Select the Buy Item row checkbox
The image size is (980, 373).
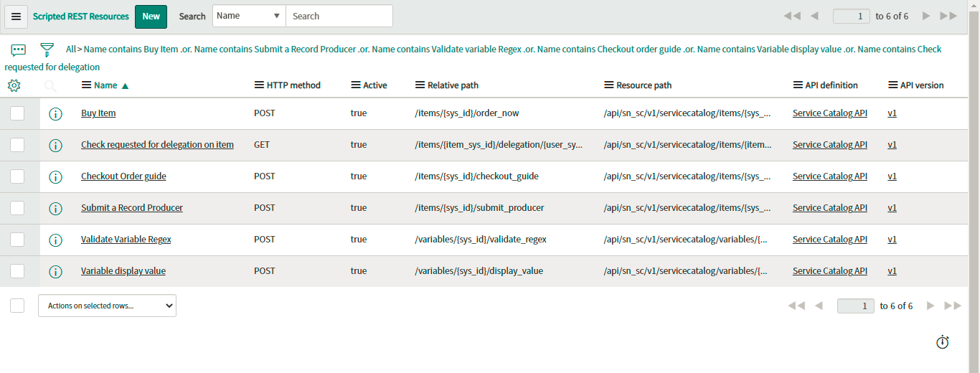17,113
